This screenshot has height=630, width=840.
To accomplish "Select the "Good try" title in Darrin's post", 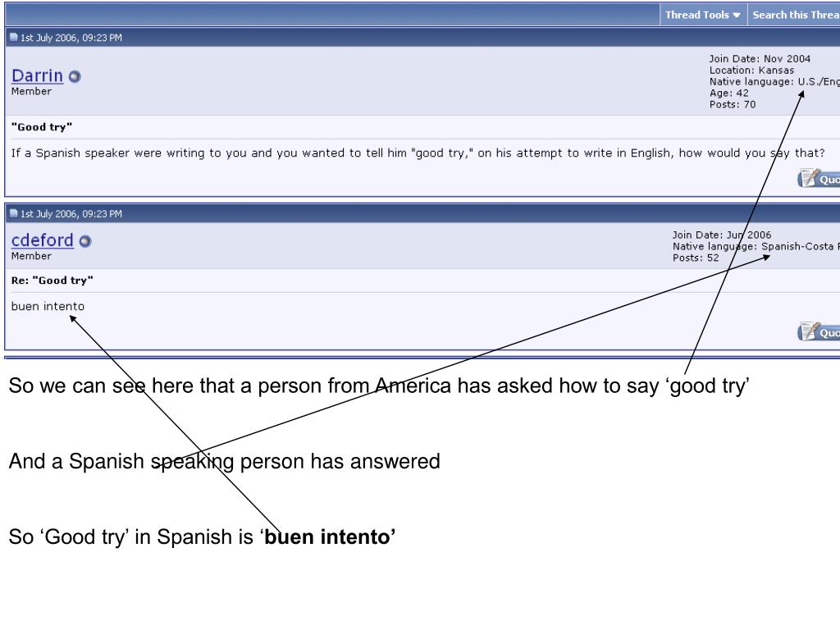I will 42,127.
